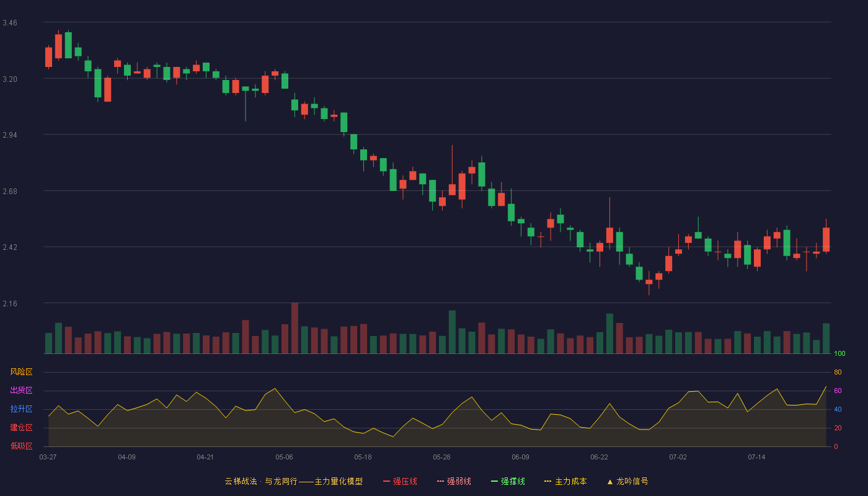Click the 04-21 date label

pyautogui.click(x=205, y=457)
